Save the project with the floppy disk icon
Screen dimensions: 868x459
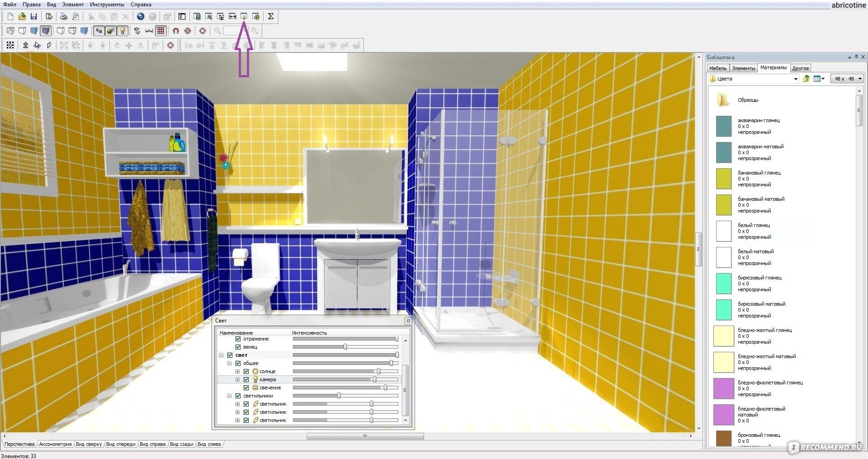(33, 16)
